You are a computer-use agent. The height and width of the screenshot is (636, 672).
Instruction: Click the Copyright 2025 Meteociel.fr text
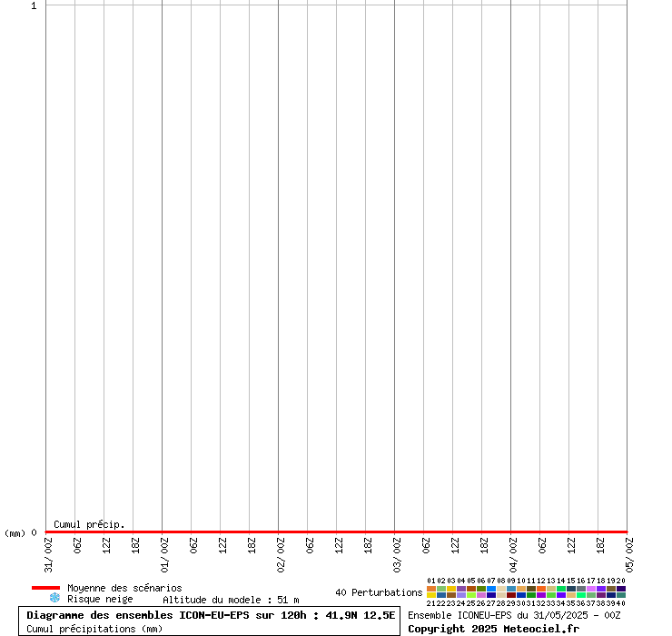tap(494, 629)
